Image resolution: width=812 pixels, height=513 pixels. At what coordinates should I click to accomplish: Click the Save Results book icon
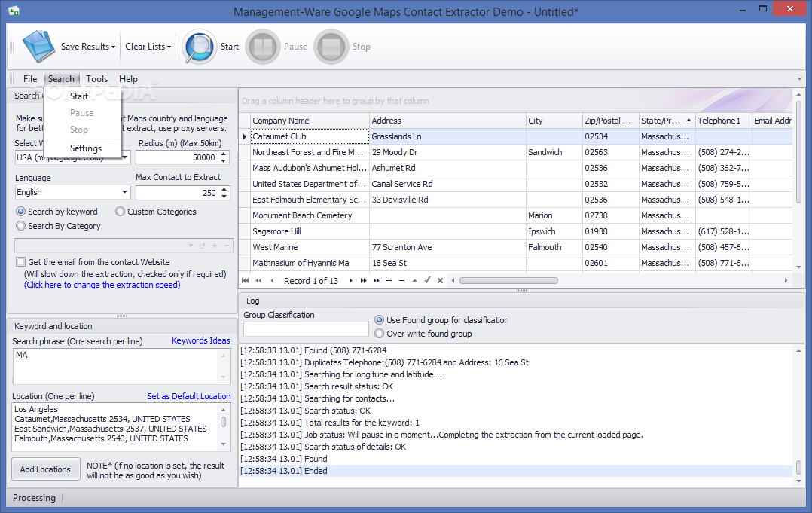(x=38, y=47)
